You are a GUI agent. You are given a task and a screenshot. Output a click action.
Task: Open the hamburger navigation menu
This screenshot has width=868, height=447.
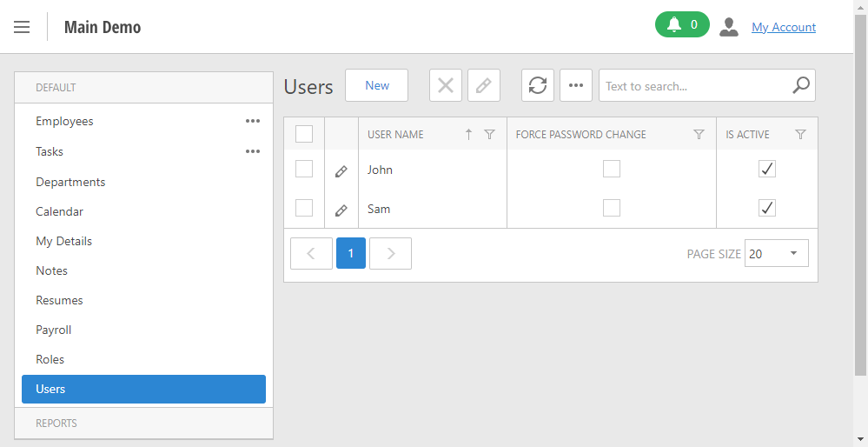22,27
